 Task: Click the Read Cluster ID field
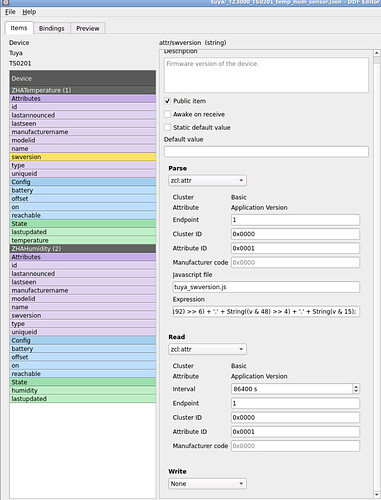pyautogui.click(x=295, y=417)
